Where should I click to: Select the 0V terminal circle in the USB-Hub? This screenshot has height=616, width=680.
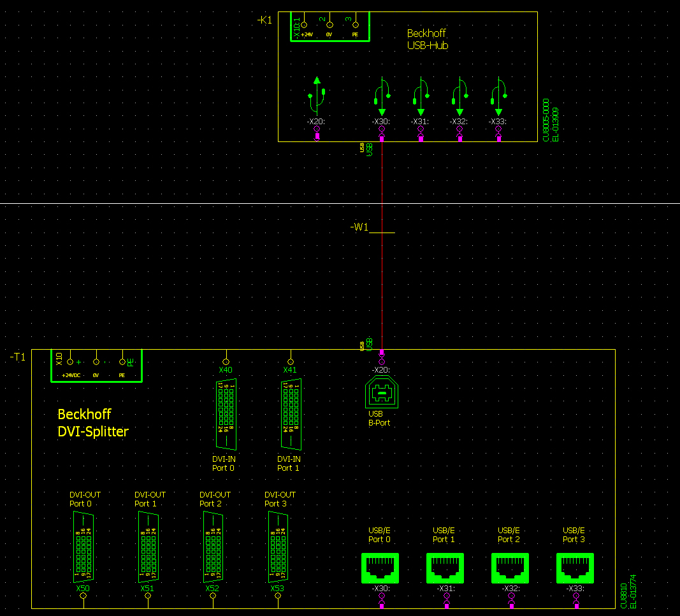[329, 25]
